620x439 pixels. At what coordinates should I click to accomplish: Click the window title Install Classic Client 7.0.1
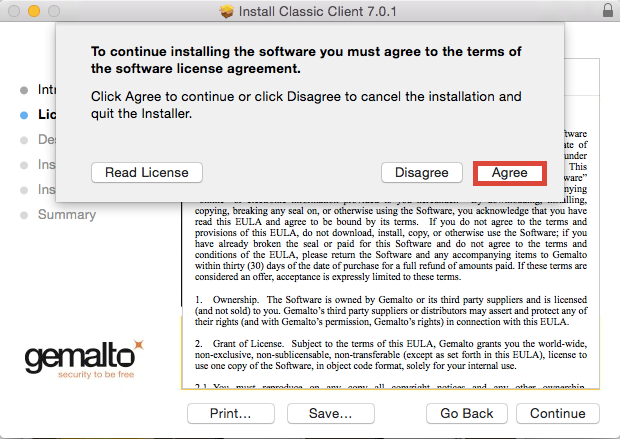pyautogui.click(x=318, y=11)
